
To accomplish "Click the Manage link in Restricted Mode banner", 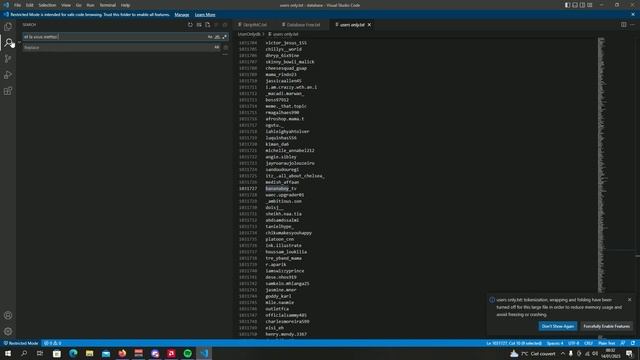I will 182,15.
